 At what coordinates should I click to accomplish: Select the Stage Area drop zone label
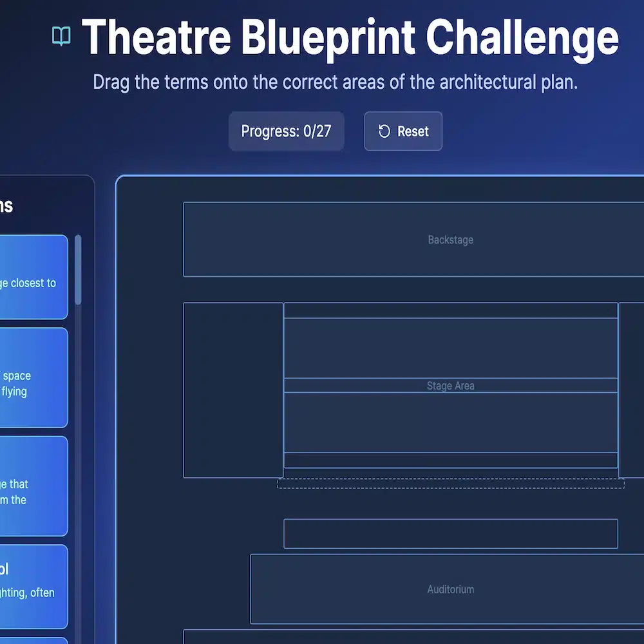pyautogui.click(x=450, y=385)
